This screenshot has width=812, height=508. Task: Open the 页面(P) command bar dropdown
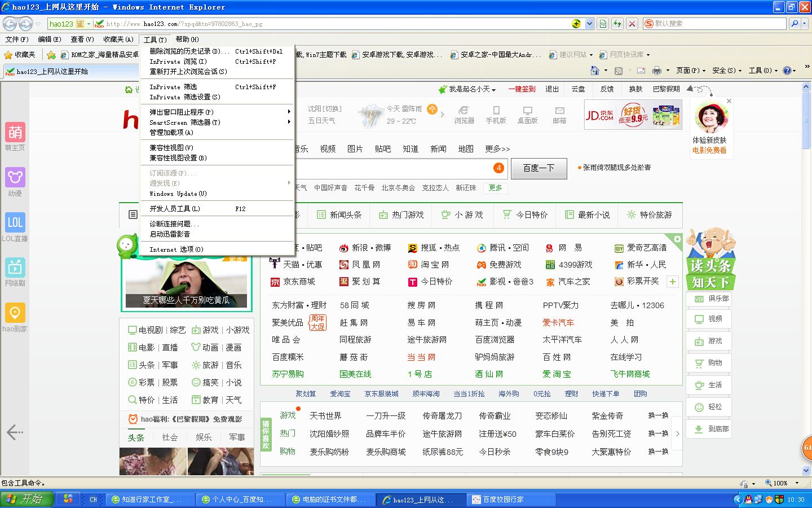[x=690, y=71]
